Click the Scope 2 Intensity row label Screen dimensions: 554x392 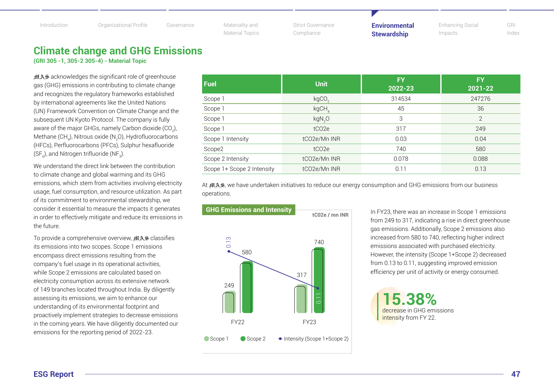pyautogui.click(x=226, y=159)
